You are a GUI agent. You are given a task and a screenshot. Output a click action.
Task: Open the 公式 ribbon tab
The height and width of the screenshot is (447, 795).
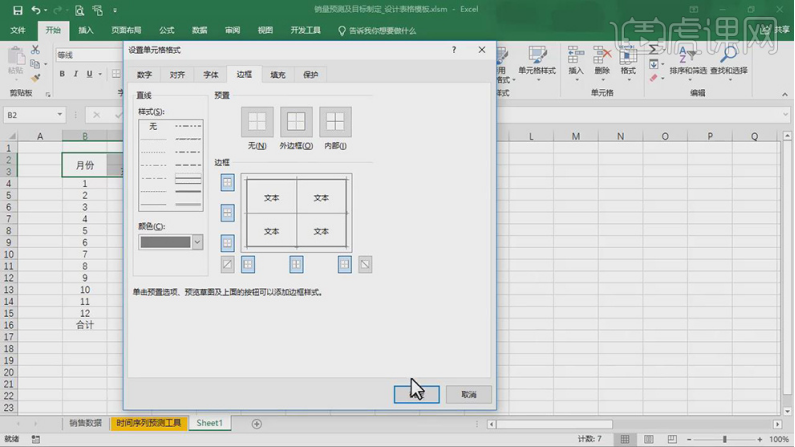point(167,30)
